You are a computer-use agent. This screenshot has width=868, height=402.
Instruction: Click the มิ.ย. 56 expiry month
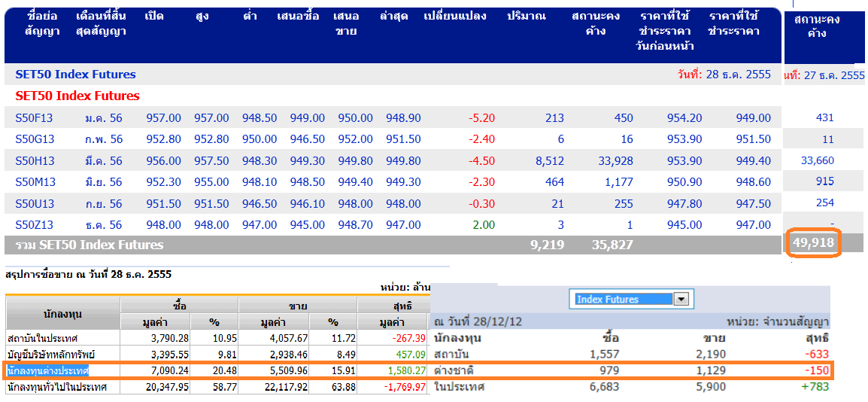click(104, 181)
